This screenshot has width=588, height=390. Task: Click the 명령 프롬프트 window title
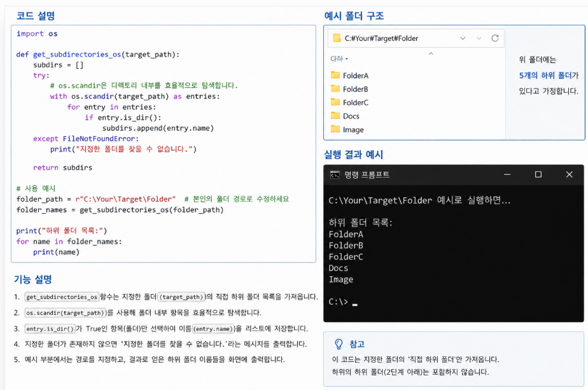[x=367, y=175]
